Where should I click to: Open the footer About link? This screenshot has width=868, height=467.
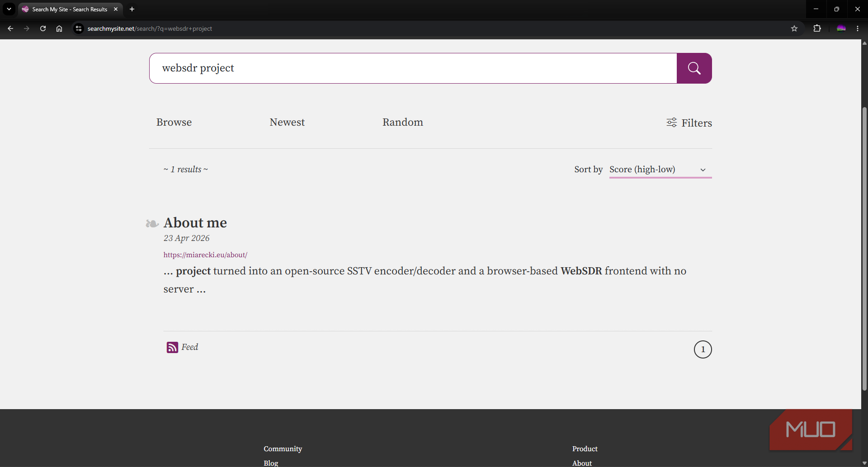click(x=582, y=463)
